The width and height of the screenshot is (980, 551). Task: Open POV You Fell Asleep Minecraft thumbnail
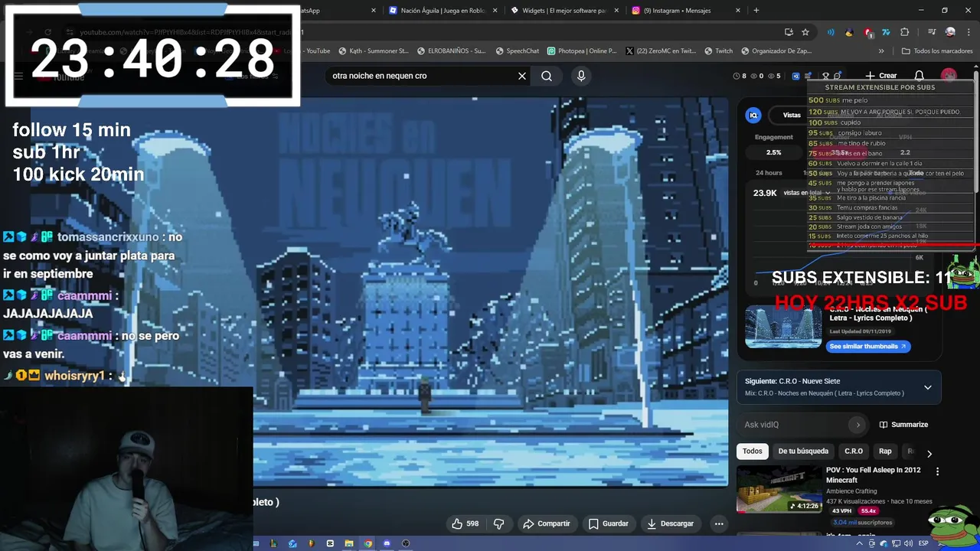pyautogui.click(x=778, y=489)
